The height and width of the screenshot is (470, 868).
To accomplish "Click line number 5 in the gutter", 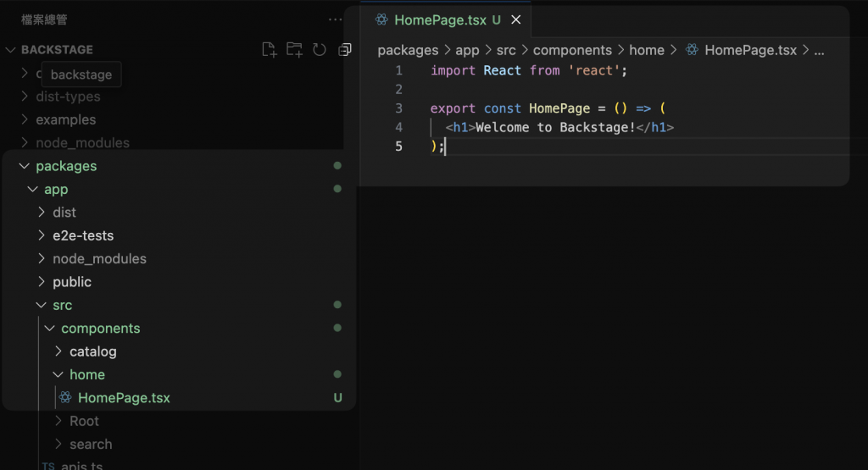I will pyautogui.click(x=398, y=147).
